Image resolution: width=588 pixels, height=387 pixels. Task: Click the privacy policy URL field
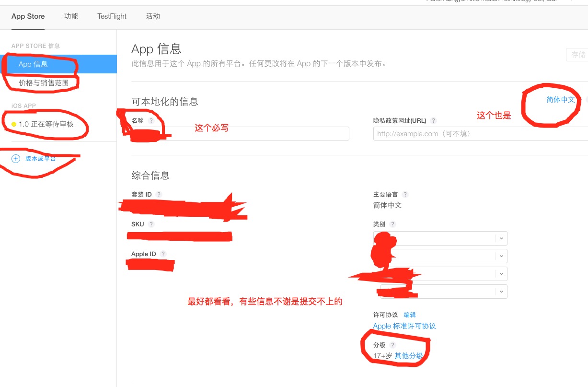coord(481,134)
